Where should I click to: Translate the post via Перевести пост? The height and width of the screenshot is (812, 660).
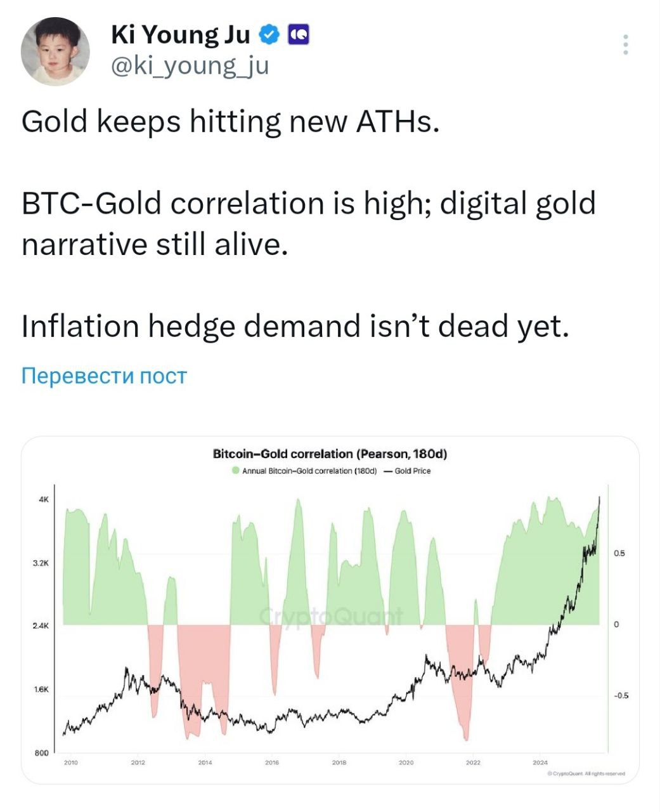[104, 376]
